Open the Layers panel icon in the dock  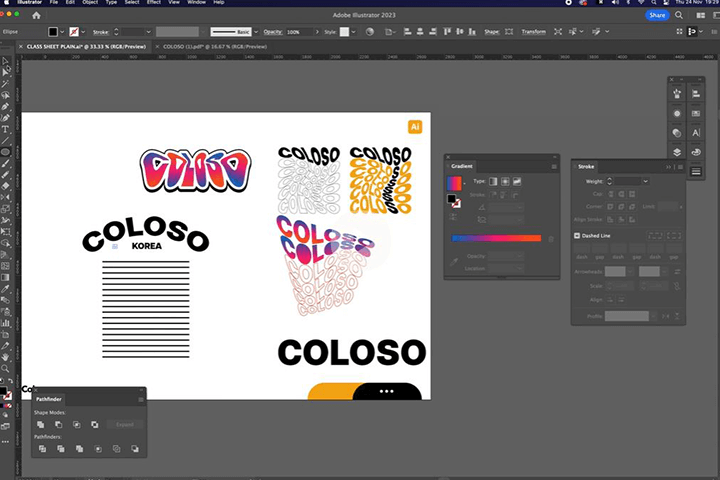click(x=677, y=152)
